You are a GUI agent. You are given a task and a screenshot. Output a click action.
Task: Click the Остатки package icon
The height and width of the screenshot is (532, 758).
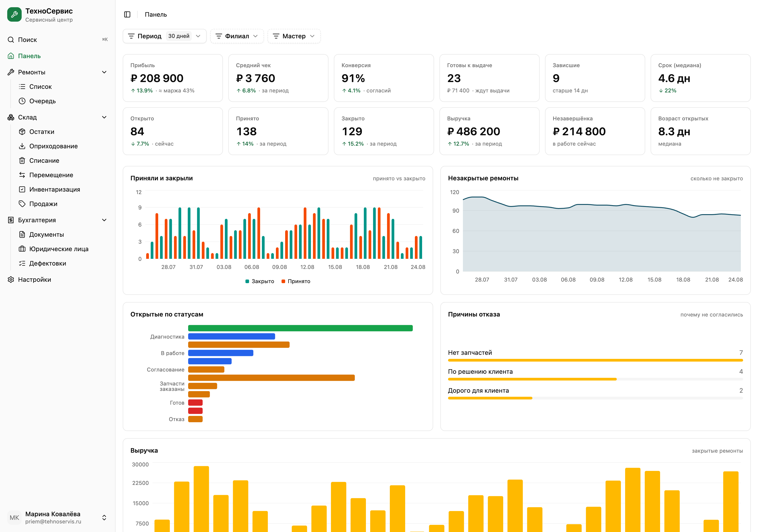pos(22,132)
